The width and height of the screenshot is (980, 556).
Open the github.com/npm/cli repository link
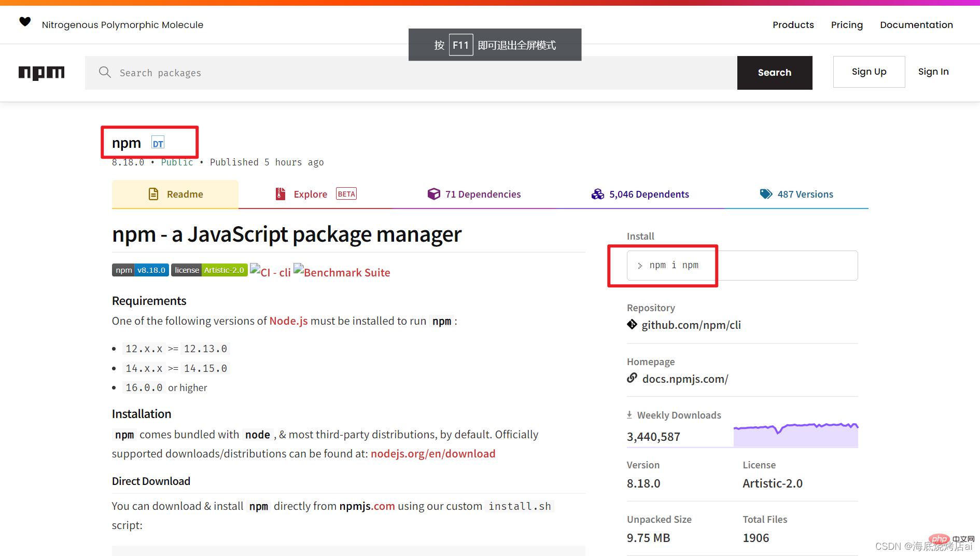click(x=691, y=325)
